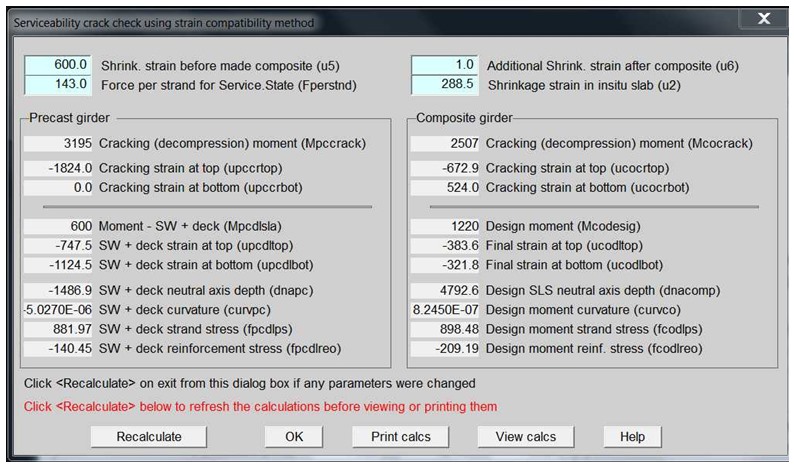Click label SW + deck reinforcement stress (fpcdlreo)
Screen dimensions: 794x466
[x=220, y=348]
